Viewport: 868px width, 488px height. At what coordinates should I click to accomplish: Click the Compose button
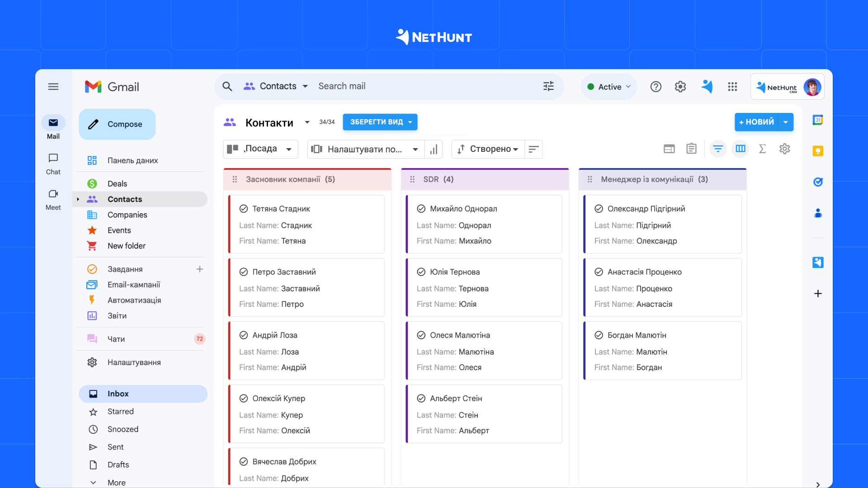coord(117,124)
